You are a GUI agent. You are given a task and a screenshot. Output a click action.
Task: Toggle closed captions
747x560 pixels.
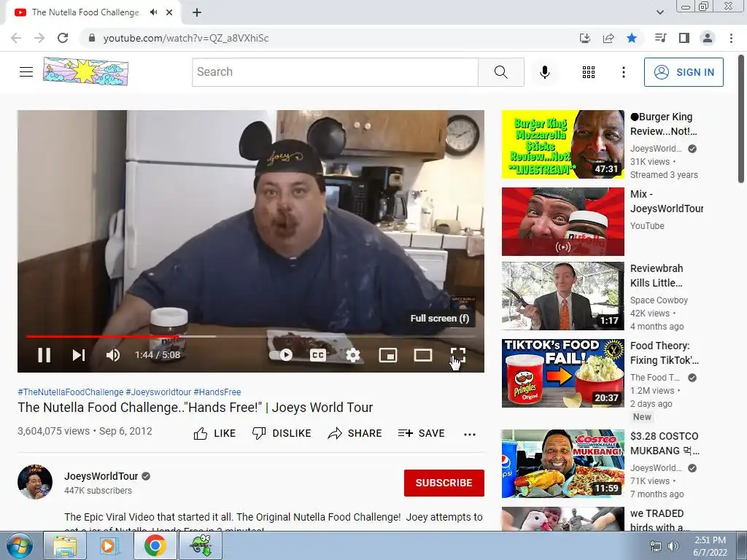318,355
